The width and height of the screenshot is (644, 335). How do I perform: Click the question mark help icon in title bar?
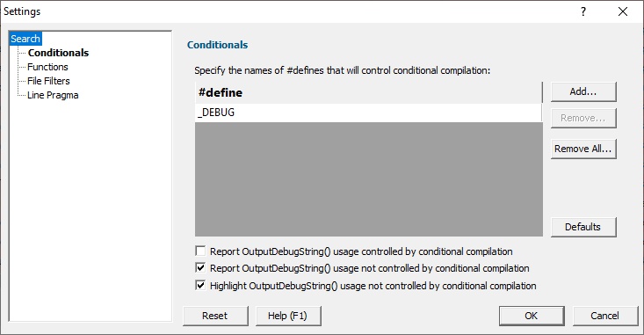pos(583,11)
